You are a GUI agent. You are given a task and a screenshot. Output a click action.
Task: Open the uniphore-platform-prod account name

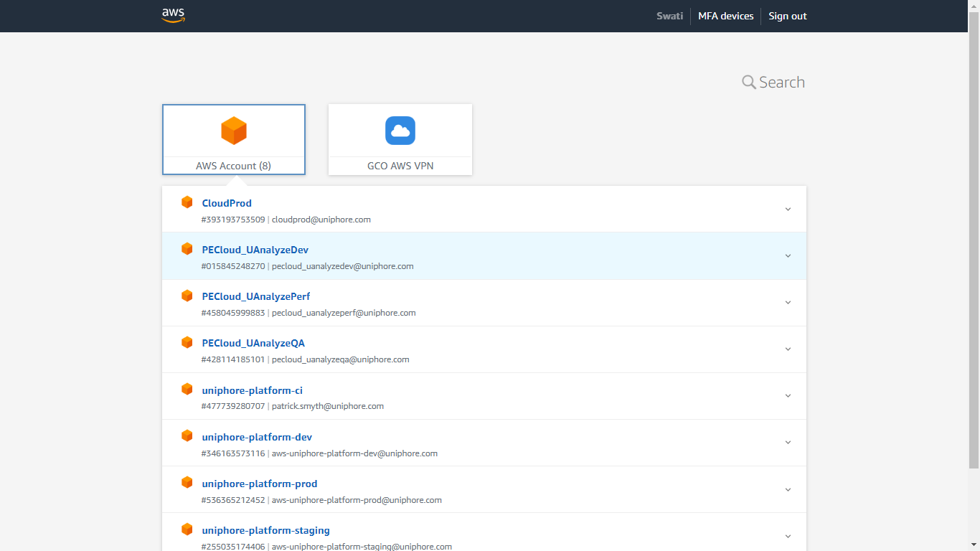(260, 484)
